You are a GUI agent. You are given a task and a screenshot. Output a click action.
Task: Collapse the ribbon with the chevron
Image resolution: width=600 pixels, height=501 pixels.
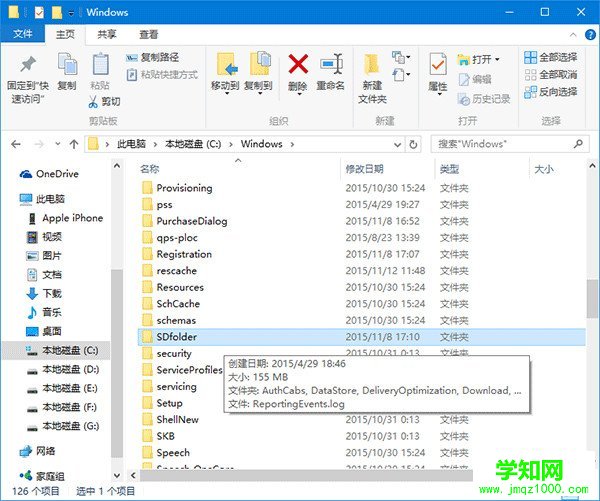point(573,35)
